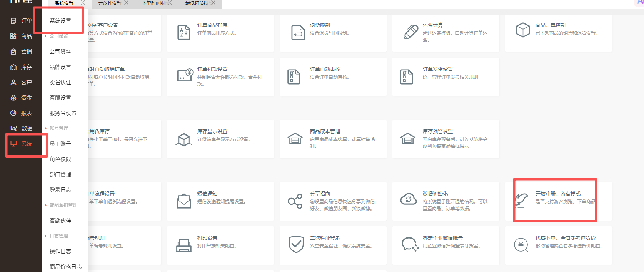This screenshot has width=644, height=272.
Task: Open 员工账号 in the submenu
Action: point(60,144)
